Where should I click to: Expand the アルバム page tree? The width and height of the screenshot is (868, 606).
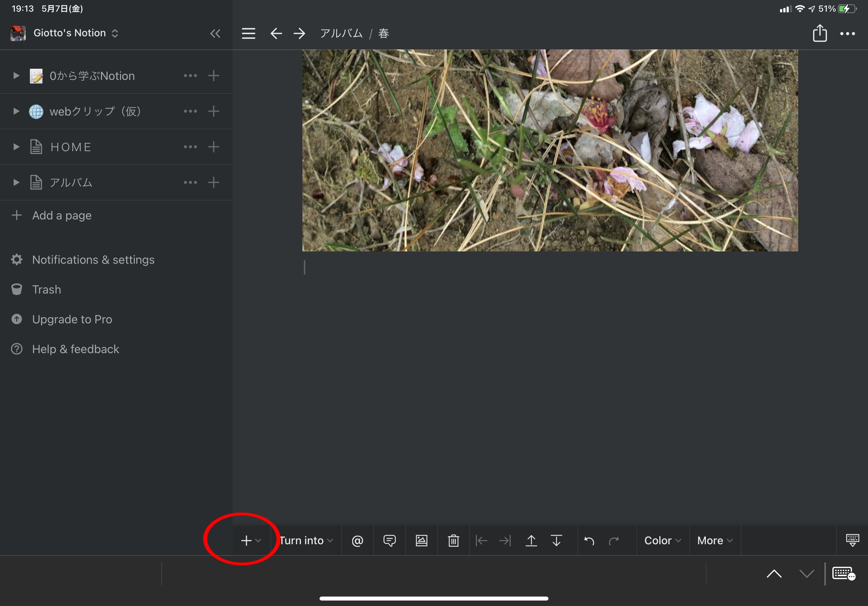16,182
